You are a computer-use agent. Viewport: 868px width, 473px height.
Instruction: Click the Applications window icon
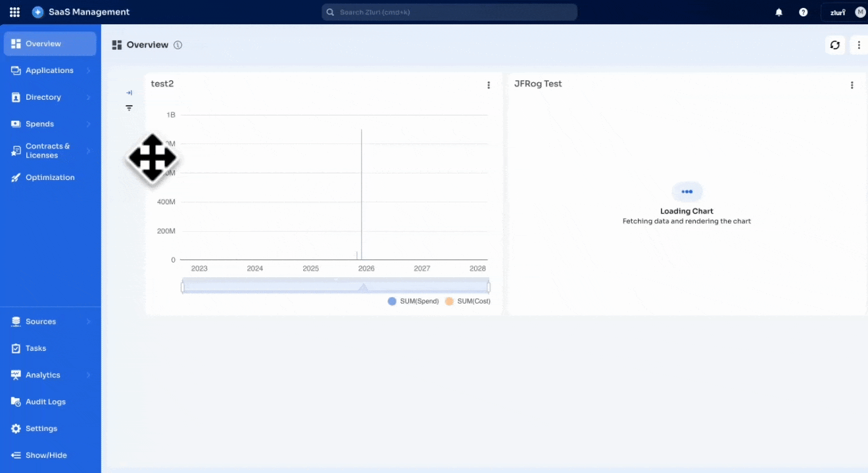click(16, 70)
